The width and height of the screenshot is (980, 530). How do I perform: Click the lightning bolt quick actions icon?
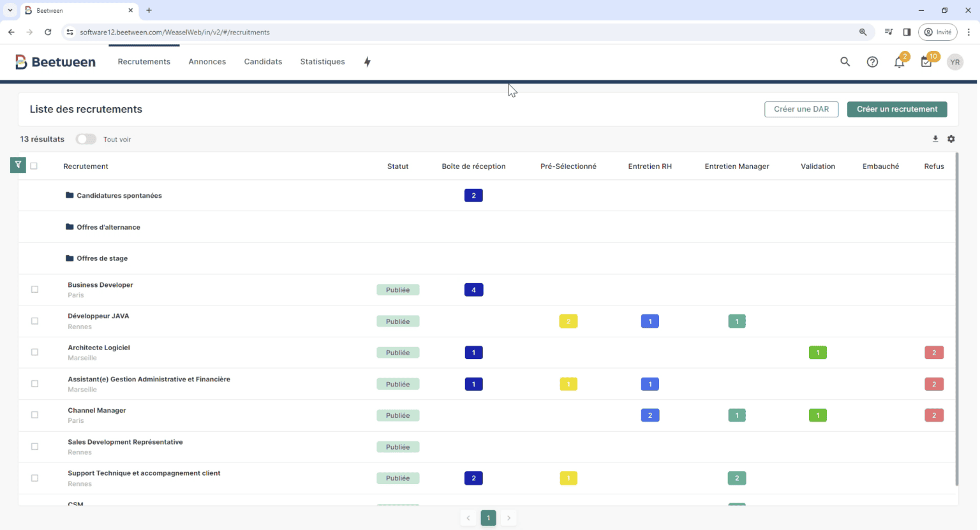pos(367,62)
